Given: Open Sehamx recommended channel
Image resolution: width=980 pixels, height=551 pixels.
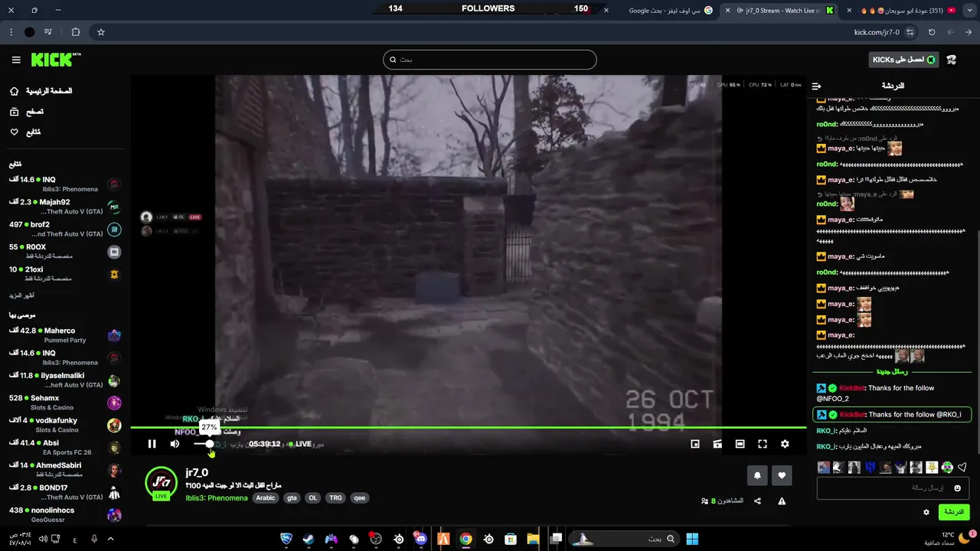Looking at the screenshot, I should tap(65, 403).
